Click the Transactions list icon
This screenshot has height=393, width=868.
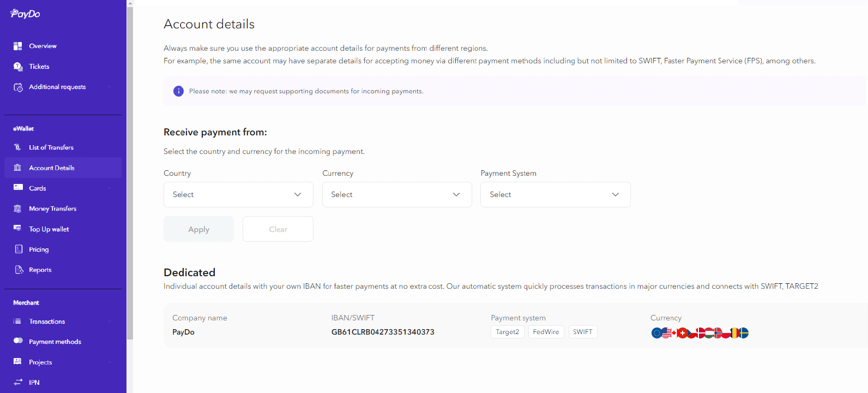pyautogui.click(x=18, y=321)
